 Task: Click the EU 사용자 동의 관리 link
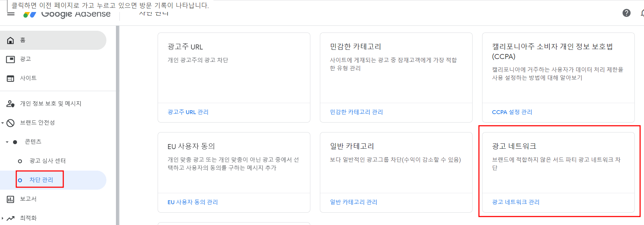click(x=192, y=202)
